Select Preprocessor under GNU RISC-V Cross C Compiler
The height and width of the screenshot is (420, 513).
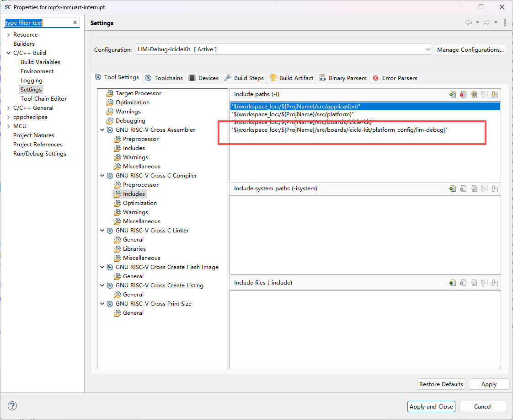coord(141,185)
